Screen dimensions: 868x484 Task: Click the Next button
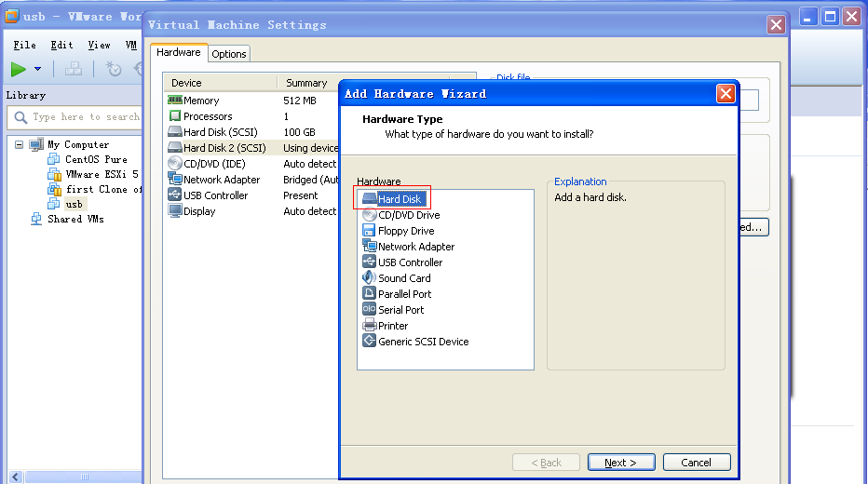tap(621, 463)
